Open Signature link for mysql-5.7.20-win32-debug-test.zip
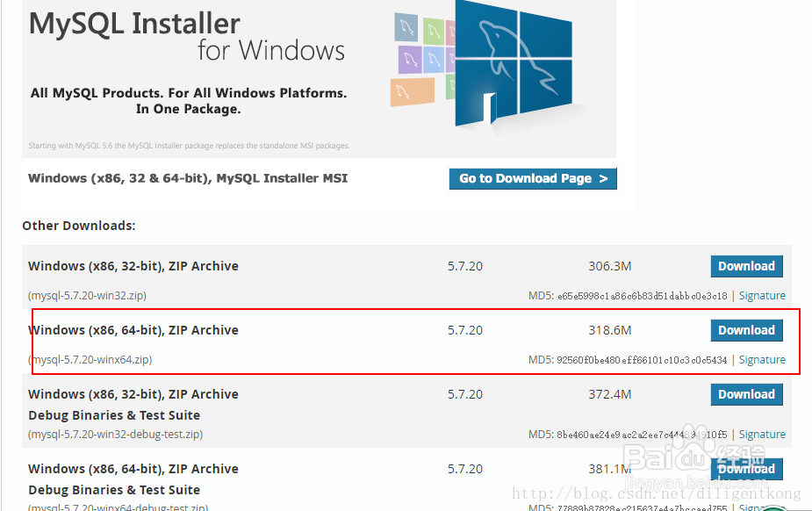Screen dimensions: 812x511 (x=762, y=435)
